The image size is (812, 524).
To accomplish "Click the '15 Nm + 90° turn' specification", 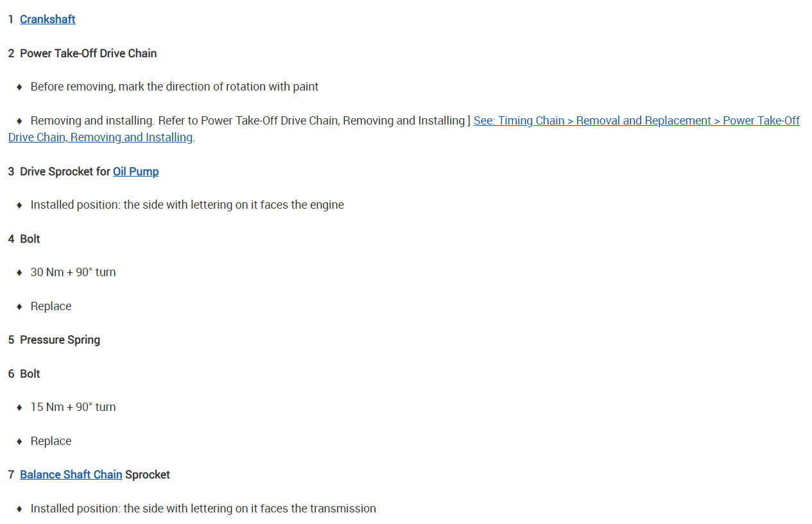I will [73, 407].
